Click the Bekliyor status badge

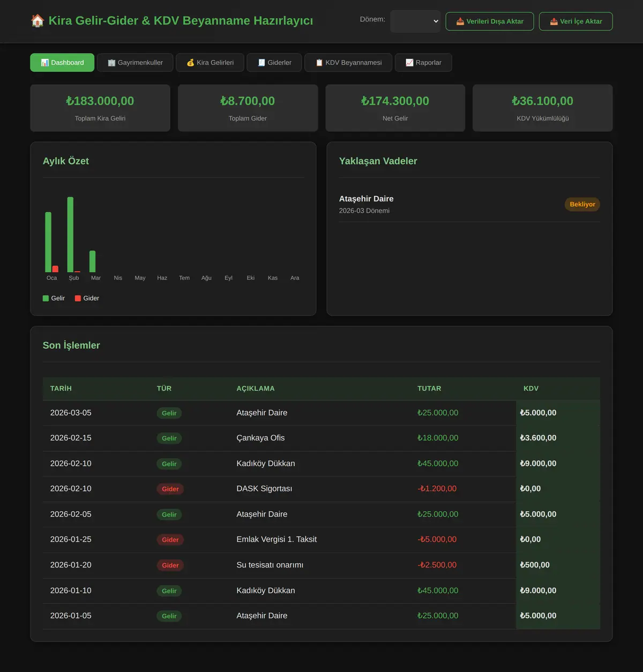[582, 204]
